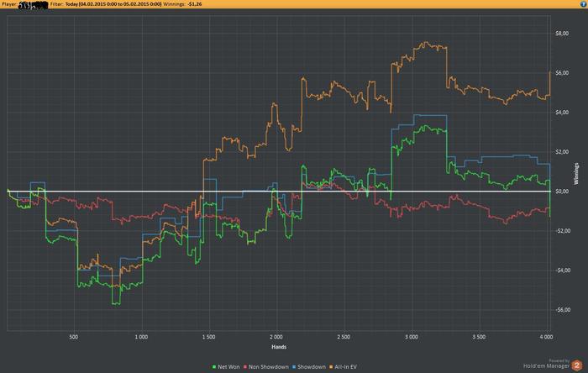Click the -$4,00 axis label
Viewport: 588px width, 373px height.
click(x=562, y=271)
